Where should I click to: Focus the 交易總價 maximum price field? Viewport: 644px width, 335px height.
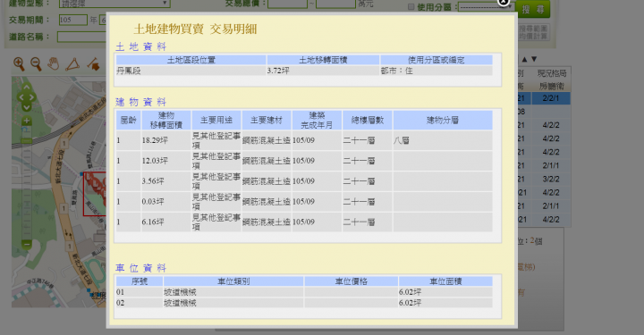coord(335,4)
